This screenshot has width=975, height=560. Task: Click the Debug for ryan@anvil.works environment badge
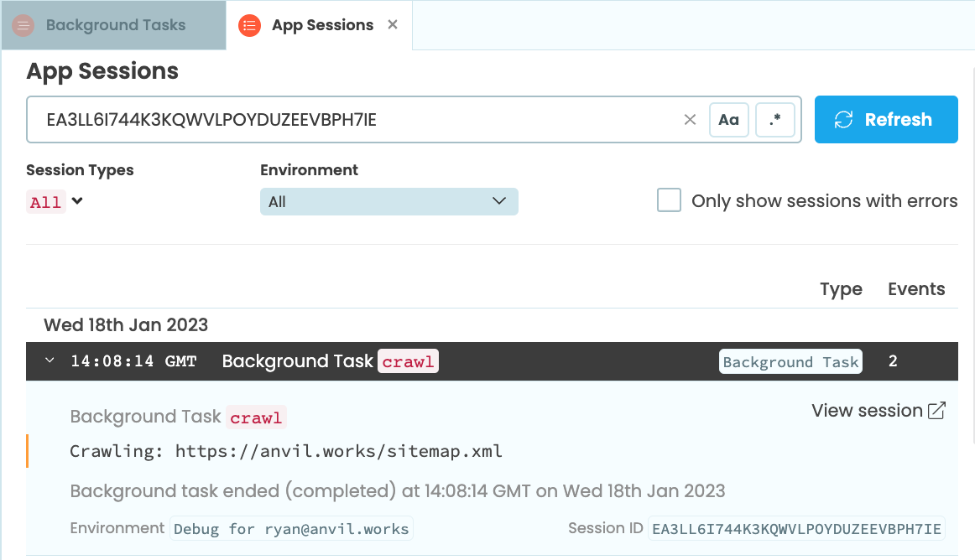pos(290,529)
